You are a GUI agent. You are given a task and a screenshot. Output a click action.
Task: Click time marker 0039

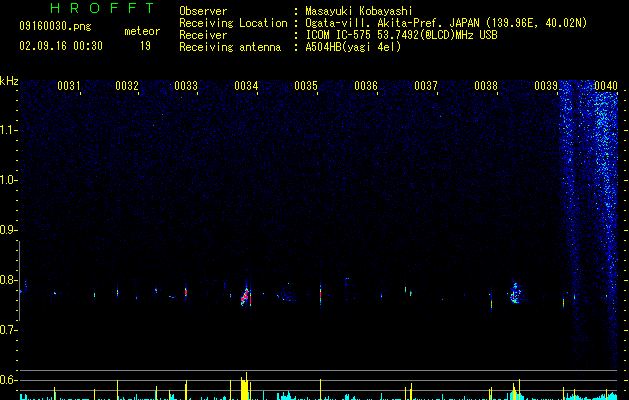(546, 86)
